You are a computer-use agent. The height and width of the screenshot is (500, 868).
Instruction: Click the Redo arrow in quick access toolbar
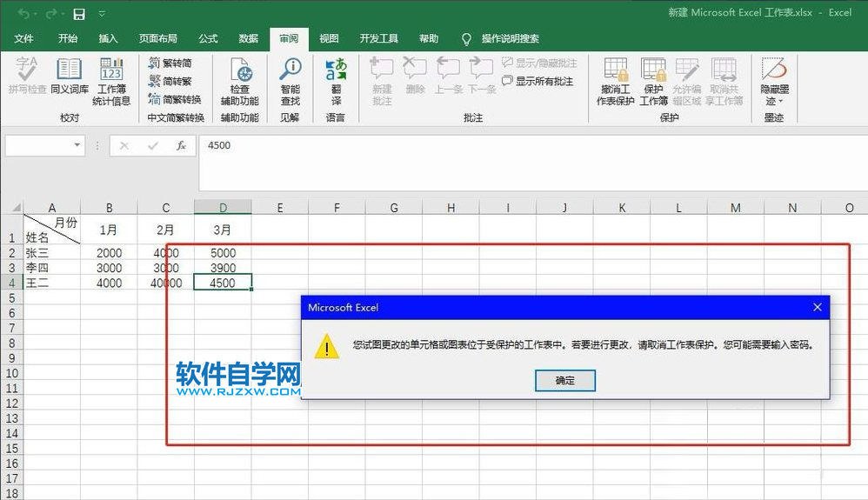(x=51, y=13)
